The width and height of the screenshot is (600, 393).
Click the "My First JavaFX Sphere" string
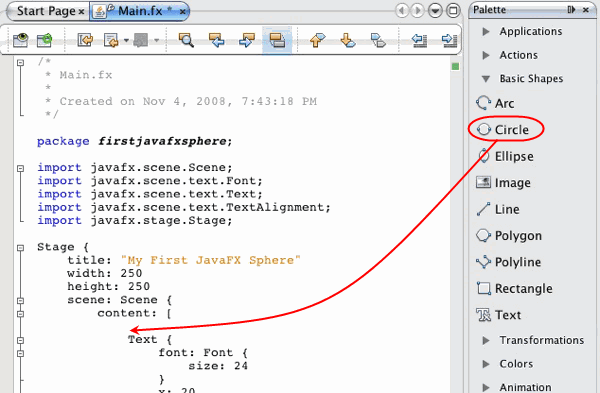click(210, 260)
